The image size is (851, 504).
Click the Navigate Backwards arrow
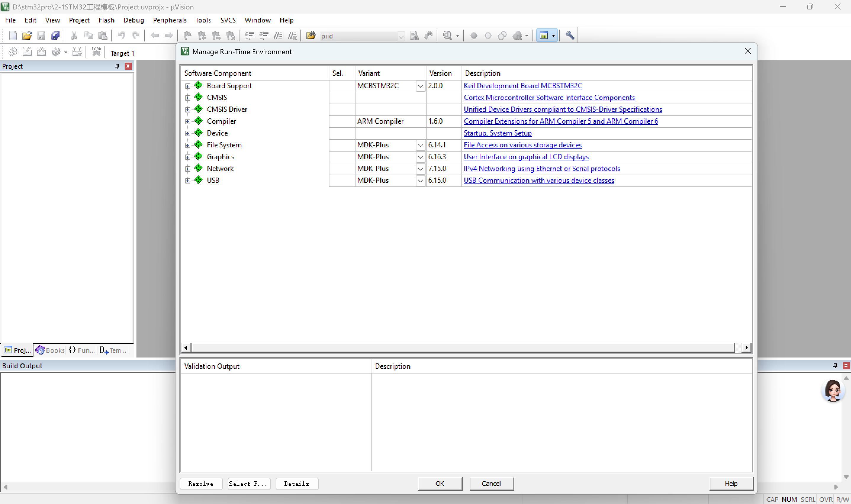pos(155,36)
